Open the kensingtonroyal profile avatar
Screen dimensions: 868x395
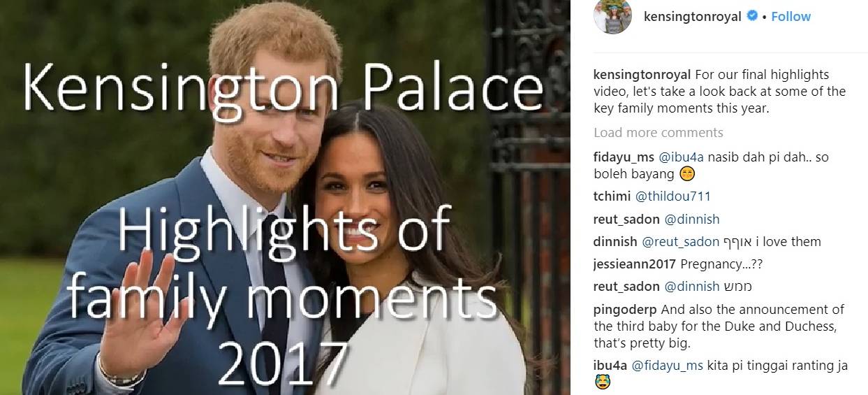[612, 16]
